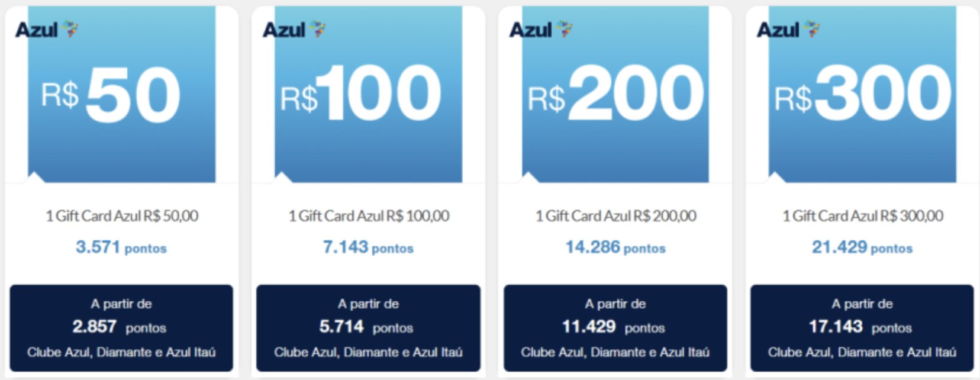Open the R$300 gift card image

point(862,94)
